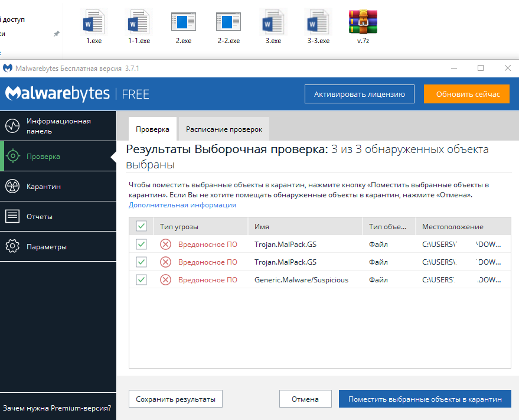The image size is (519, 420).
Task: Click Вредоносное ПО text in Generic.Malware row
Action: 207,280
